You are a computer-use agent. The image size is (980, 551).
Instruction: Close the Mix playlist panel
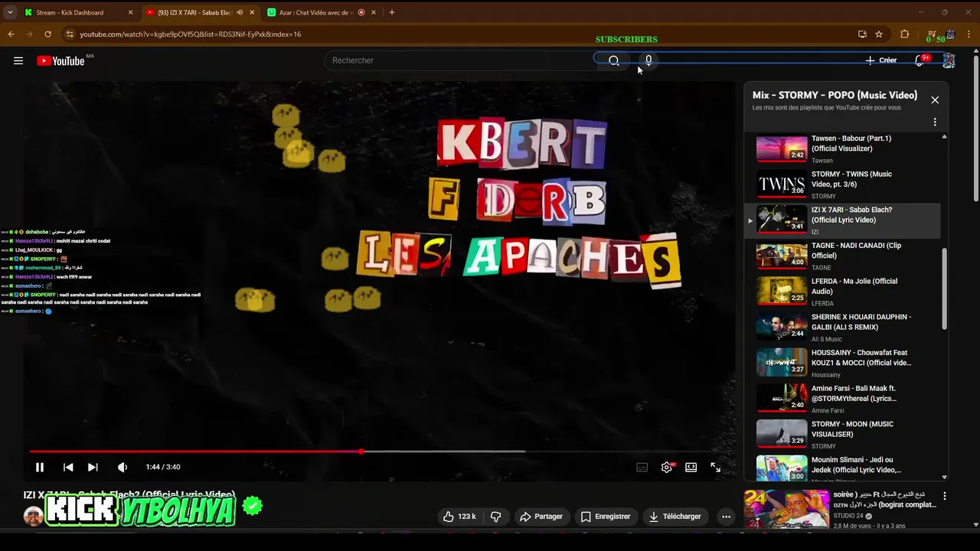pos(935,100)
